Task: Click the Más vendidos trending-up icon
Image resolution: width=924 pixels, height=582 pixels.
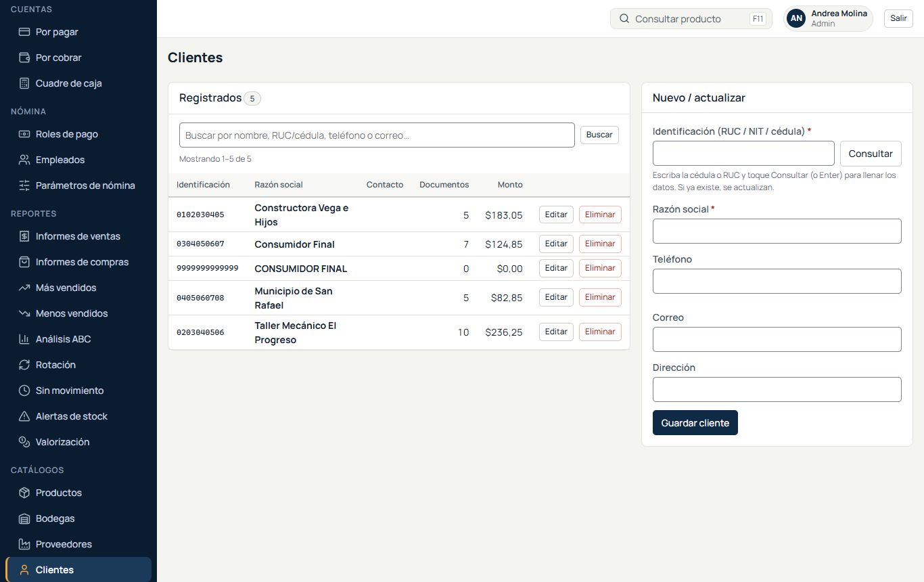Action: pos(24,288)
